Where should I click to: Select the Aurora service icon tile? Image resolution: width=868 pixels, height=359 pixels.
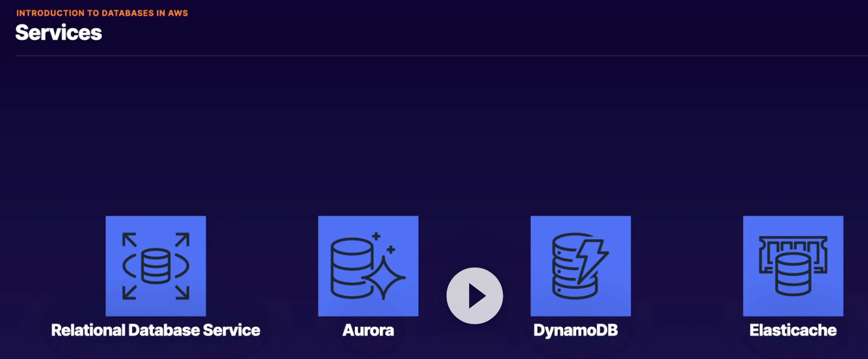click(368, 266)
